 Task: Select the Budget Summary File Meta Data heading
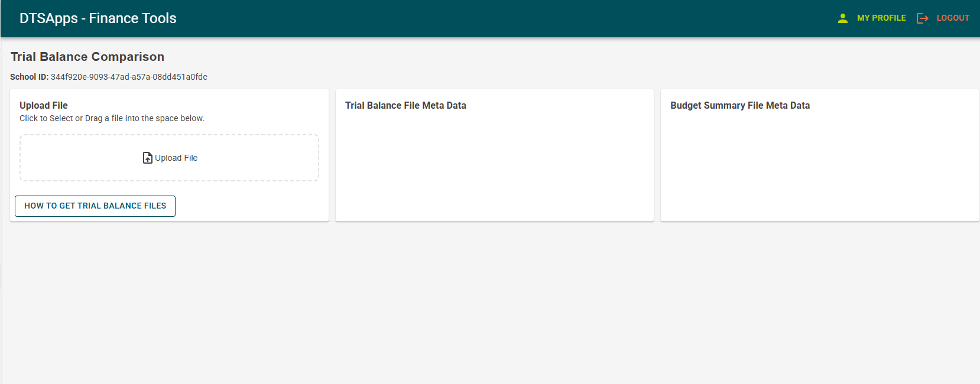tap(740, 105)
